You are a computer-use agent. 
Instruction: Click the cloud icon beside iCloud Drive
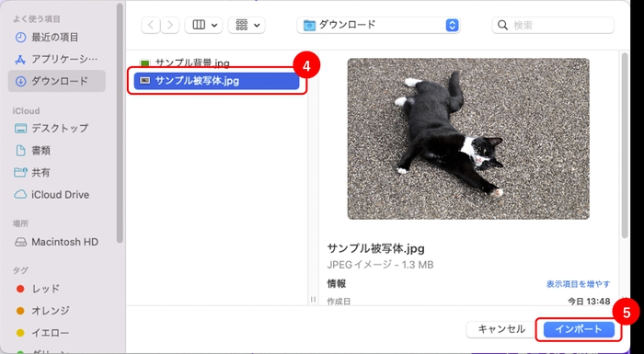click(20, 195)
